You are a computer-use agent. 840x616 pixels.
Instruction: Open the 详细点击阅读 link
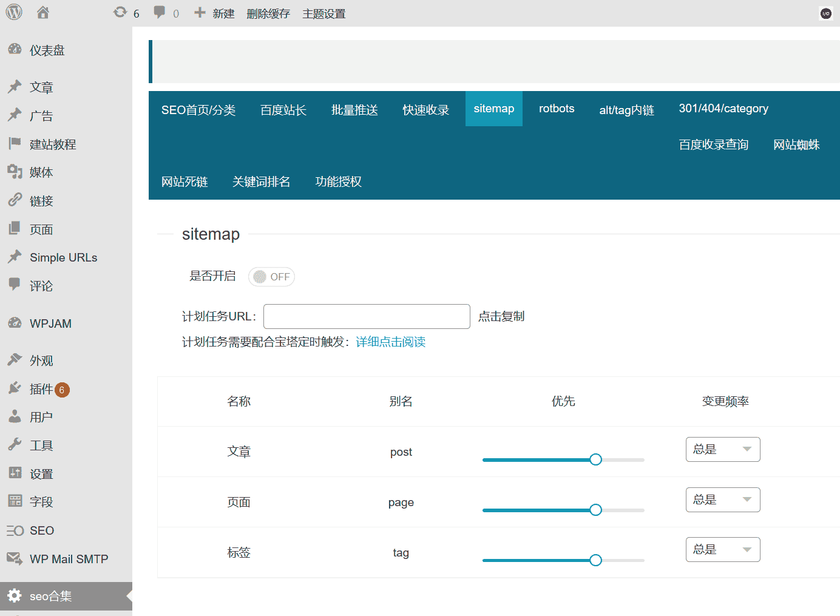pyautogui.click(x=390, y=342)
